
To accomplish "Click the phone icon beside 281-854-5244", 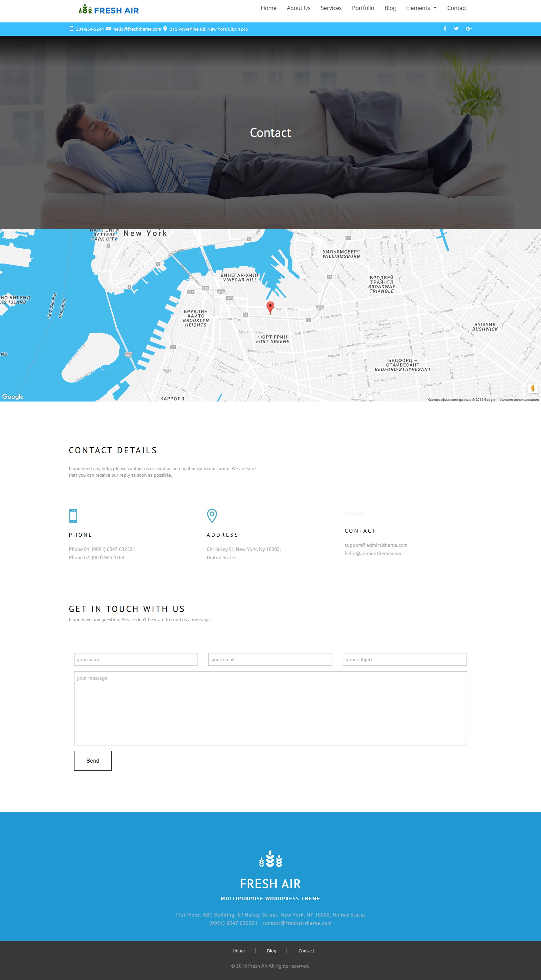I will tap(71, 29).
